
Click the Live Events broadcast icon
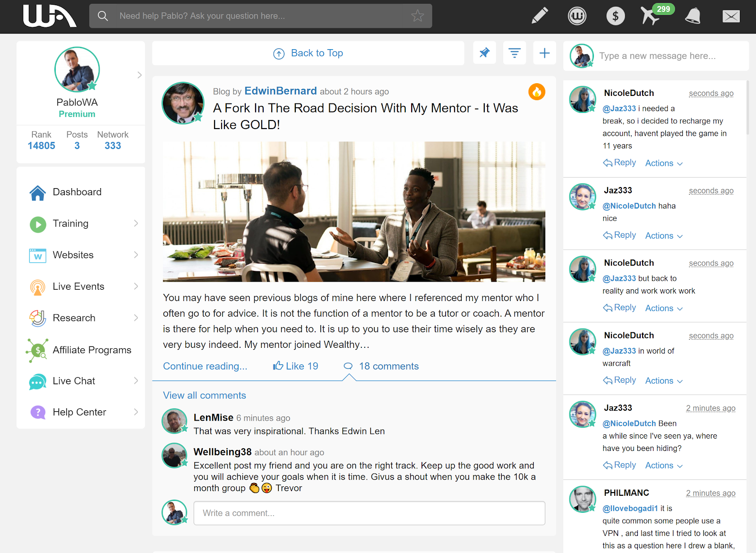[38, 287]
